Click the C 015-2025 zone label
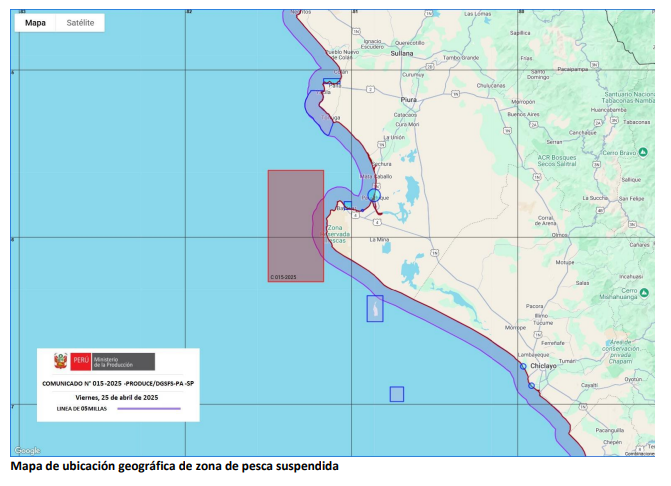Viewport: 671px width, 486px height. click(283, 276)
